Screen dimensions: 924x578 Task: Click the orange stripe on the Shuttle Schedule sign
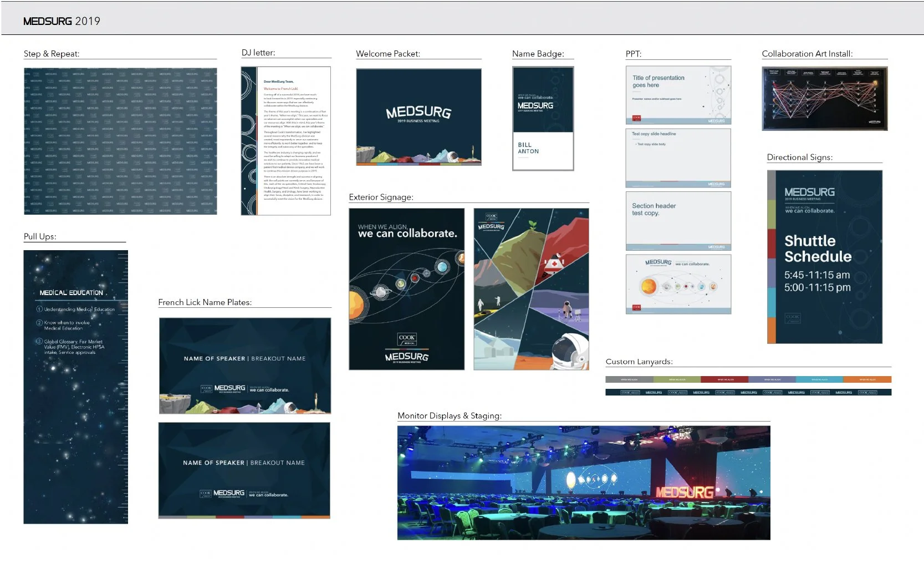tap(771, 331)
